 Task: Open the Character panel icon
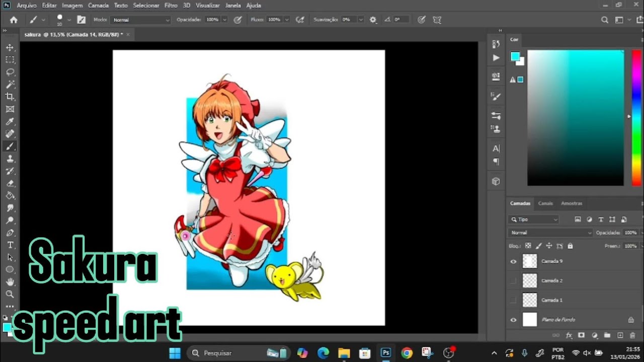tap(496, 148)
